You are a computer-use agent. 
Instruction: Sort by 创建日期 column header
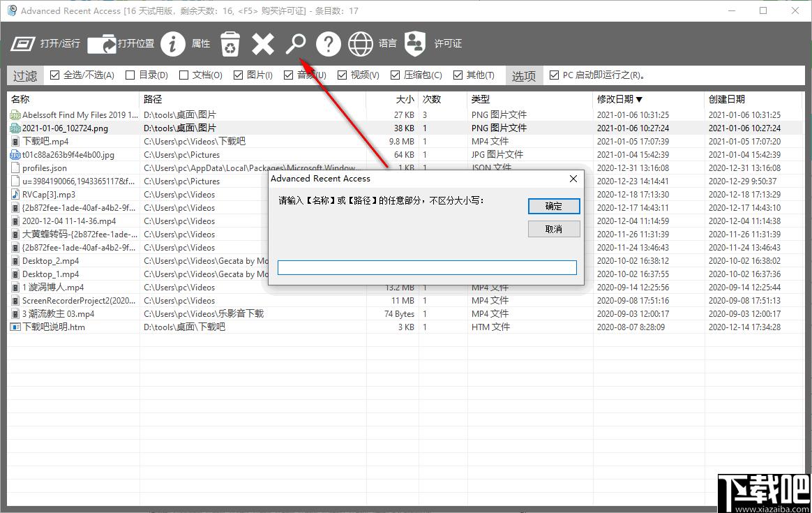pos(753,99)
